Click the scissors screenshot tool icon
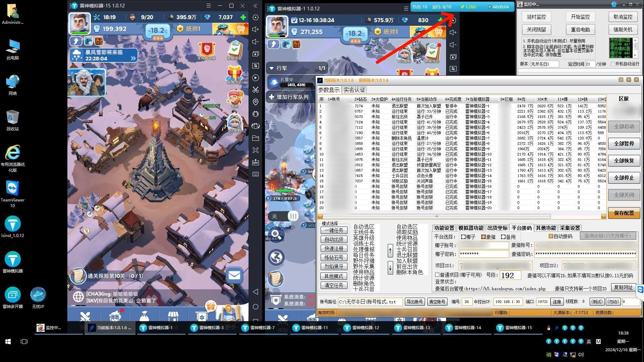The height and width of the screenshot is (362, 644). (256, 90)
